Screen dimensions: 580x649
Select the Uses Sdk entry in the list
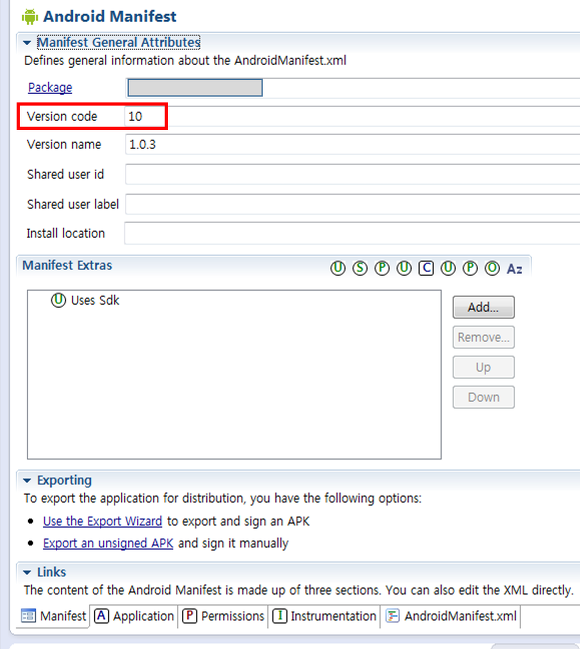[85, 300]
